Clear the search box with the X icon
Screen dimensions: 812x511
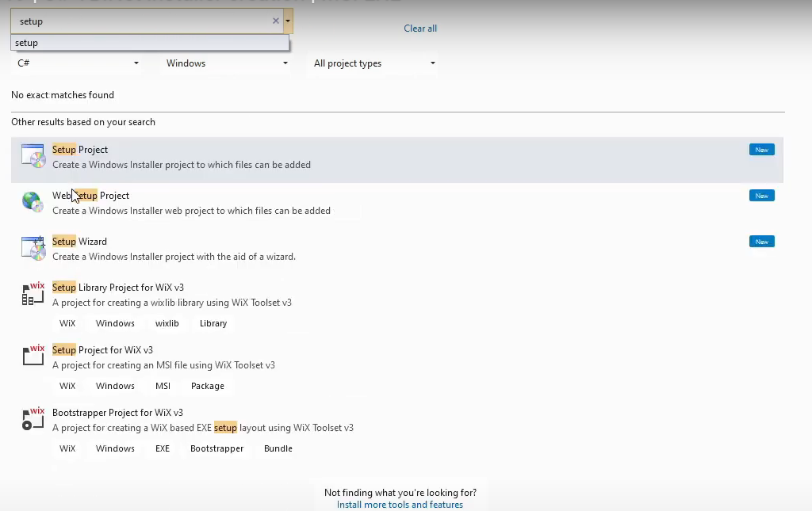[275, 21]
